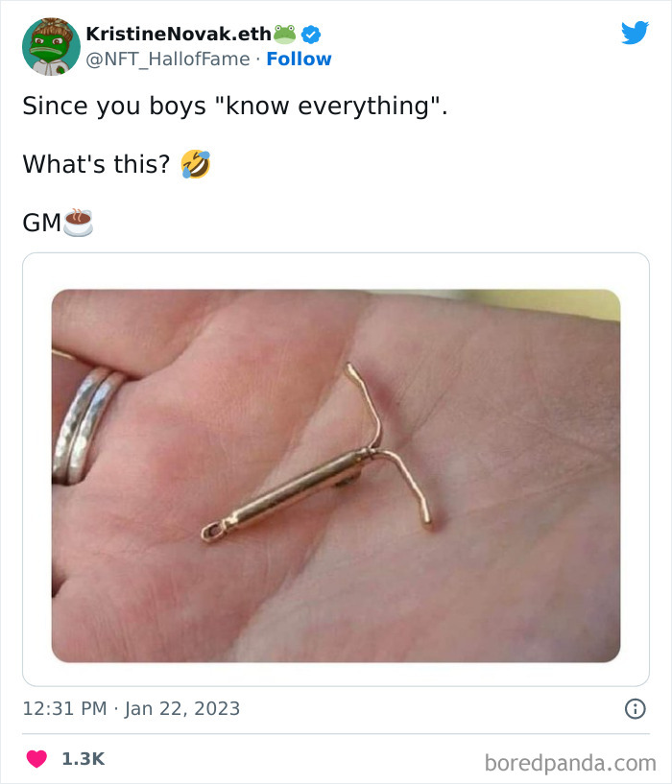The width and height of the screenshot is (672, 784).
Task: Toggle following via the Follow control
Action: (x=300, y=59)
